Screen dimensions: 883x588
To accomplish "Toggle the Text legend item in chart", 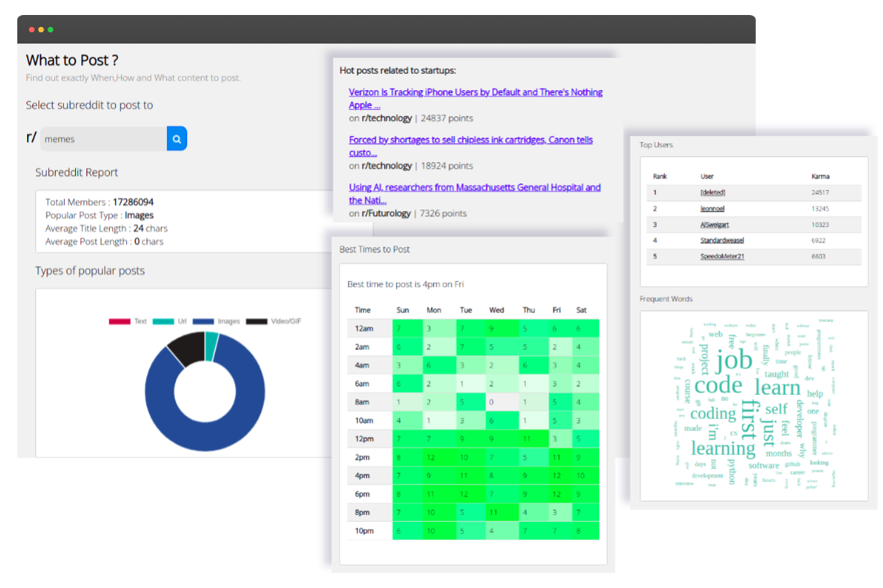I will 128,321.
